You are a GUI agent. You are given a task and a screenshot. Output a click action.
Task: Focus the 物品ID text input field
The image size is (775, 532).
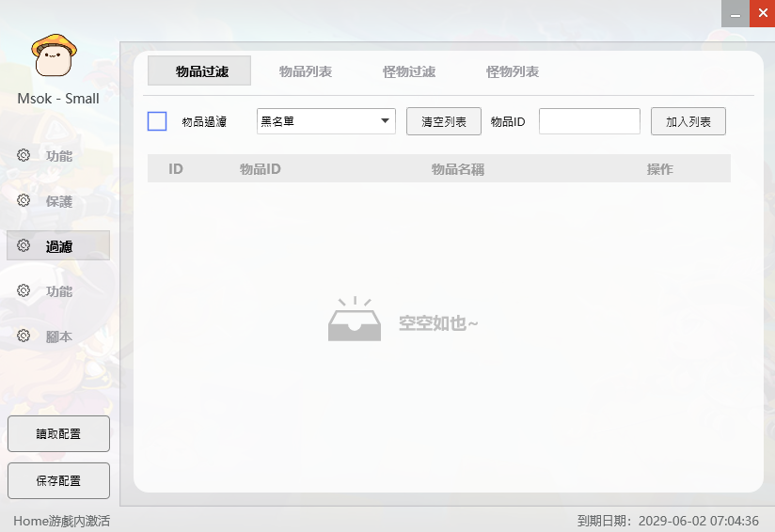tap(589, 121)
